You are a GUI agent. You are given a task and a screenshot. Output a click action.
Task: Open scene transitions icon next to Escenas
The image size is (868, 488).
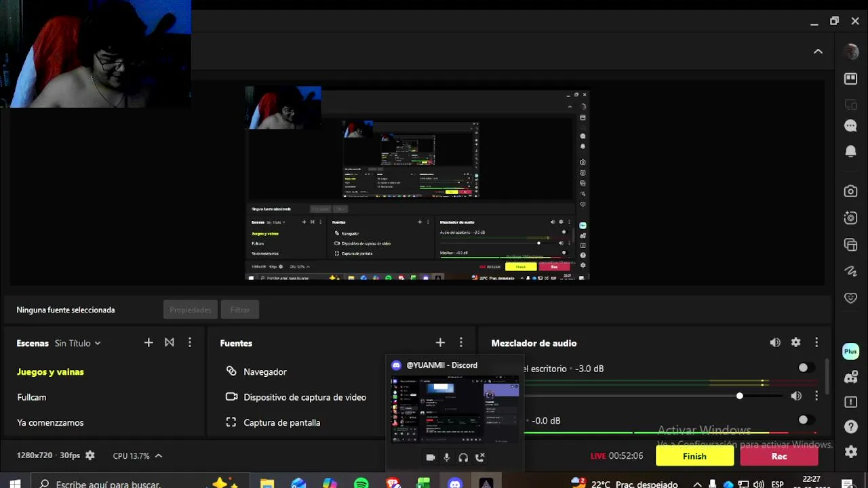tap(170, 343)
